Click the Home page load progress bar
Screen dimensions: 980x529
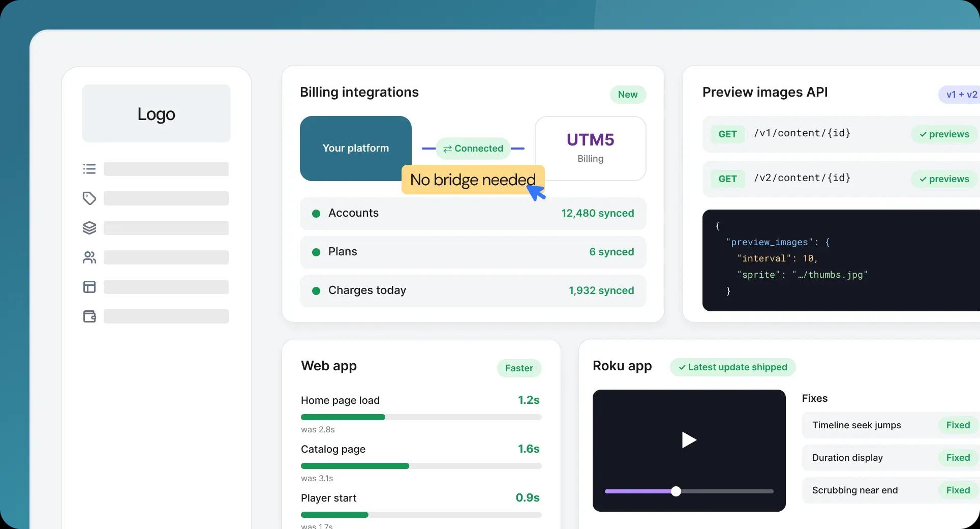click(421, 417)
